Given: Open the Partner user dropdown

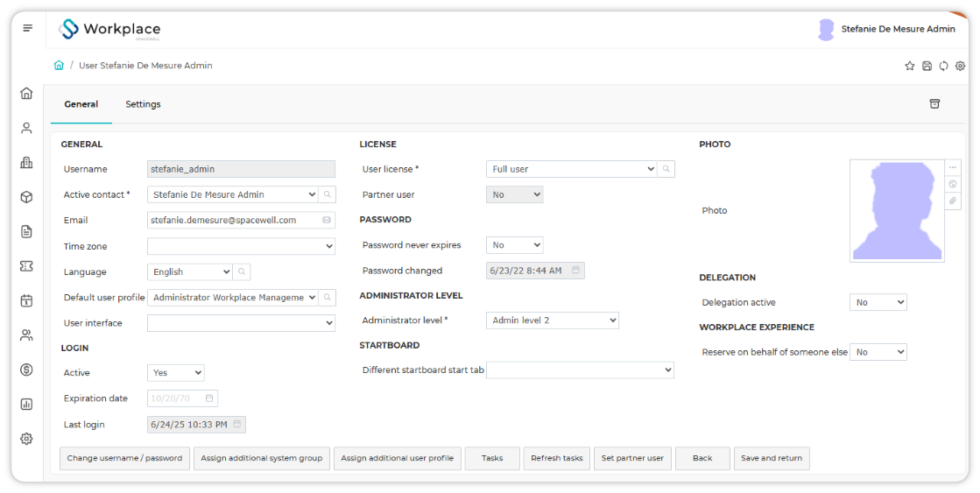Looking at the screenshot, I should click(x=514, y=194).
